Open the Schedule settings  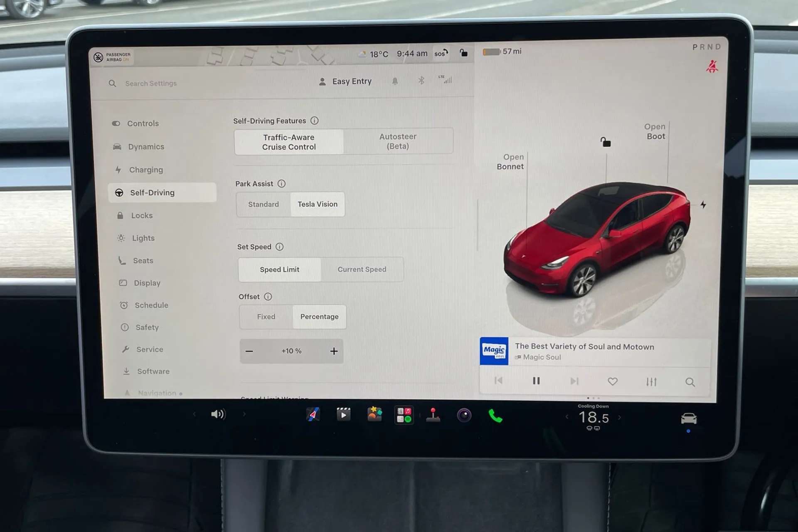click(x=144, y=305)
